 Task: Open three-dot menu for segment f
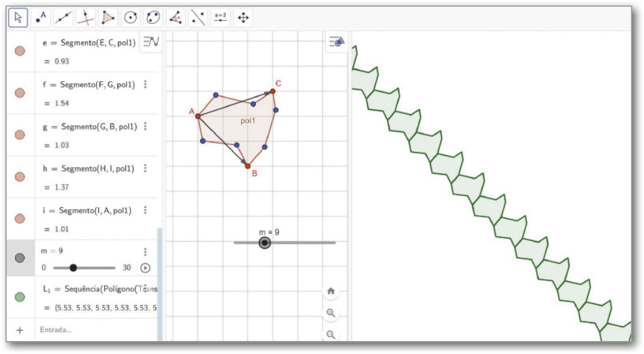point(145,84)
